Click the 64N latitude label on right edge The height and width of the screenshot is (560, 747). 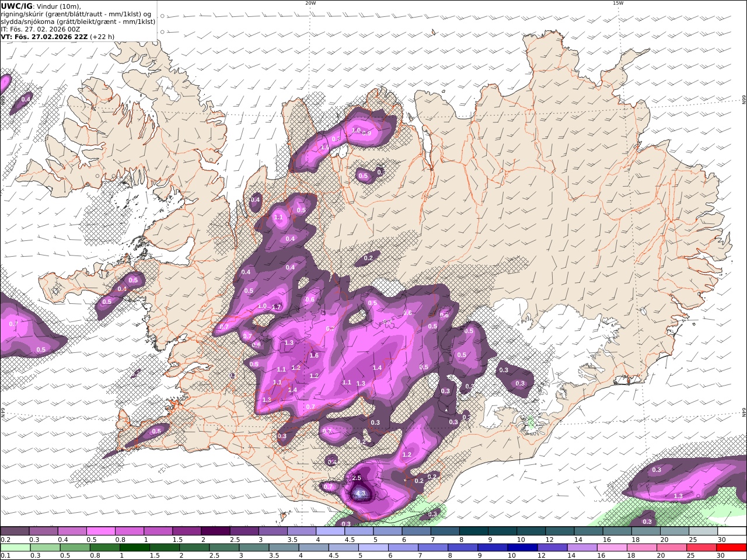(x=743, y=412)
